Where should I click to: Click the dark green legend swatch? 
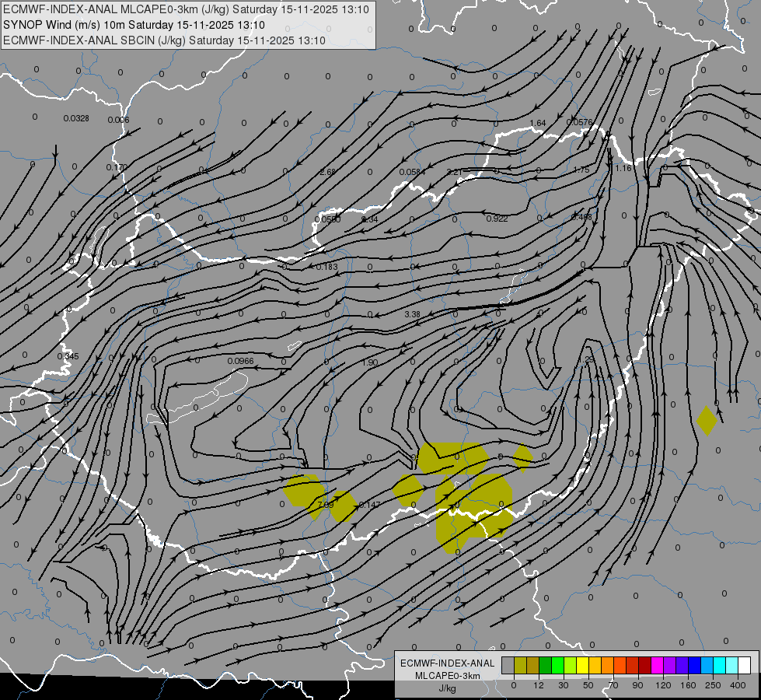[x=545, y=666]
